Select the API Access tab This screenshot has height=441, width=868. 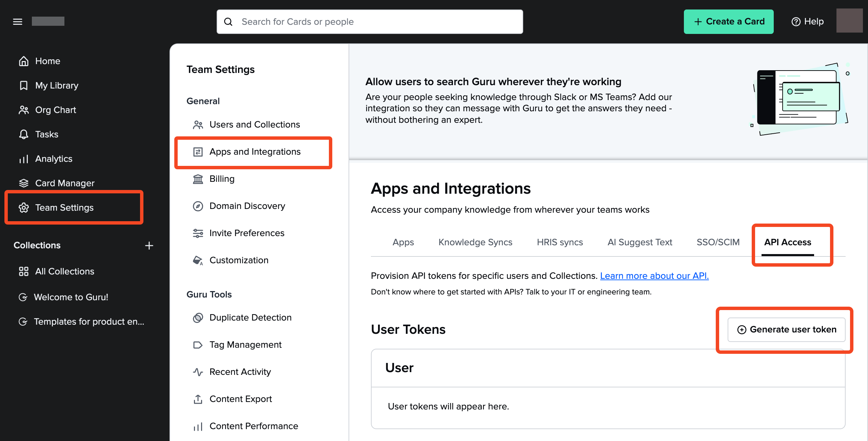click(788, 242)
